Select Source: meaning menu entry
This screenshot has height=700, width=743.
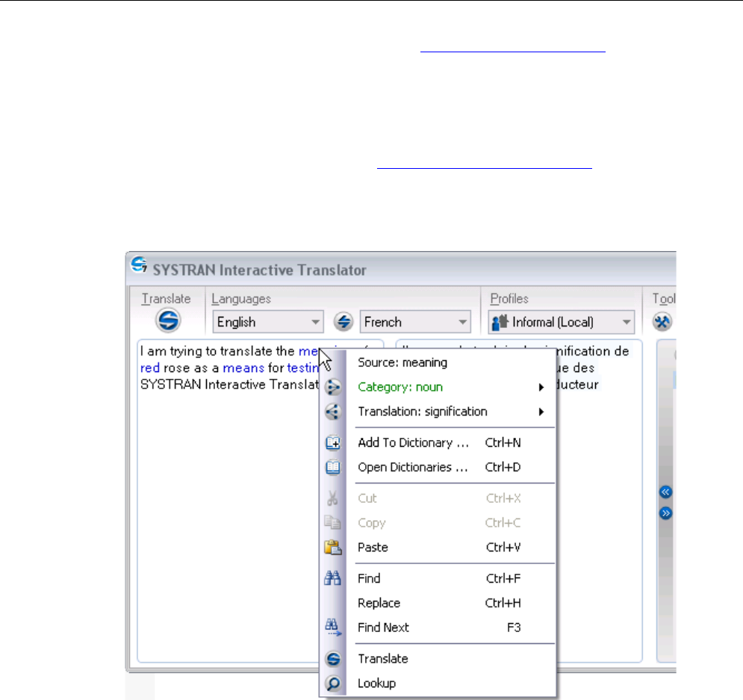coord(437,362)
